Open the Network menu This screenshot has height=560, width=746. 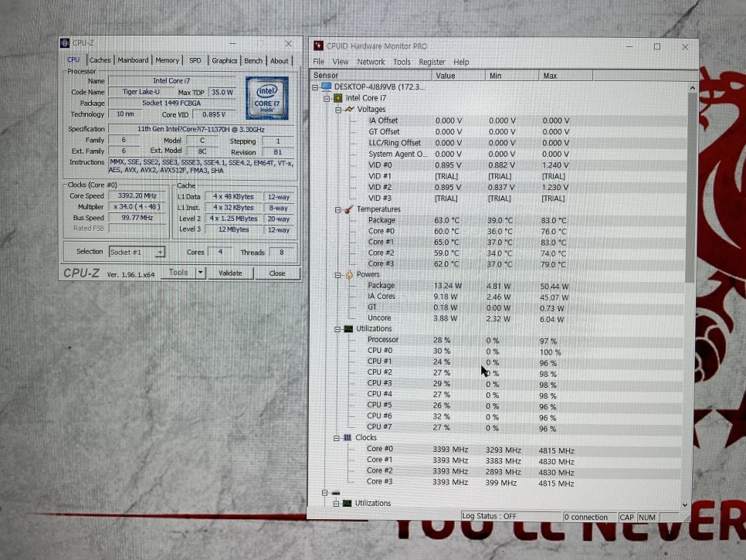click(x=371, y=62)
